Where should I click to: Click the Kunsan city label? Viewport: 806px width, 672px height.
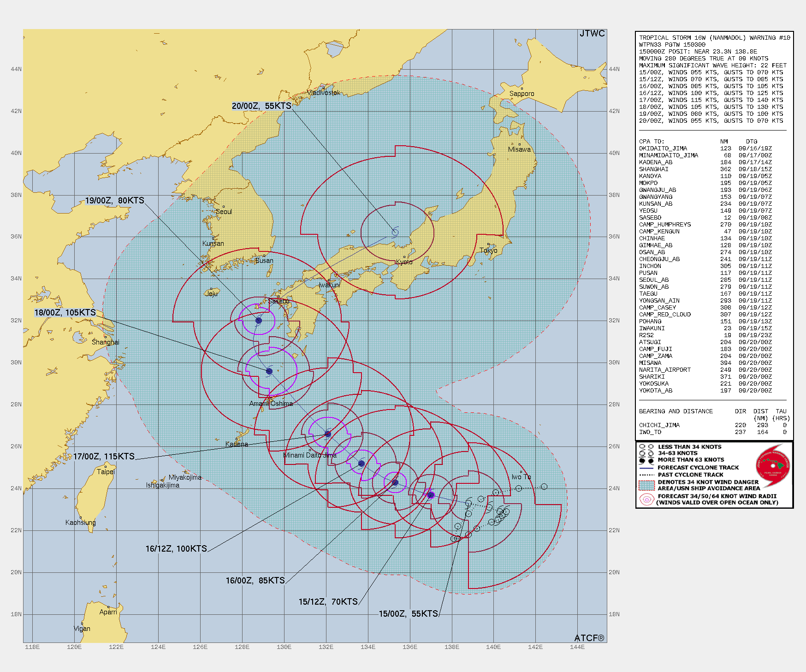tap(213, 244)
